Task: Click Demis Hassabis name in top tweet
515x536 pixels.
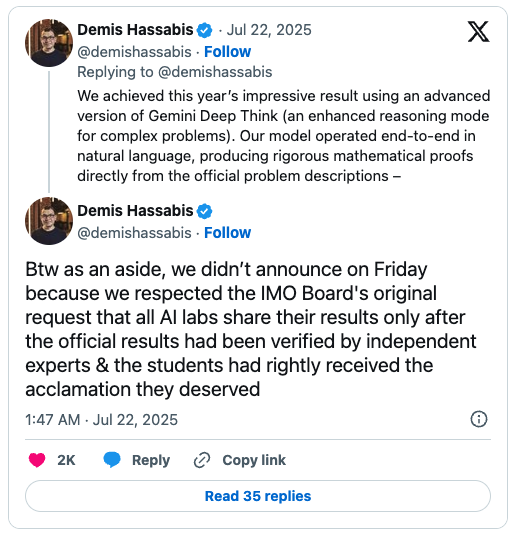Action: pyautogui.click(x=135, y=30)
